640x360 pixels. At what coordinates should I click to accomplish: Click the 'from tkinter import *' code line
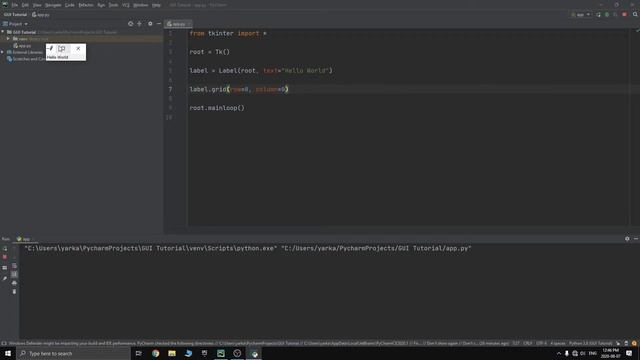[x=228, y=33]
